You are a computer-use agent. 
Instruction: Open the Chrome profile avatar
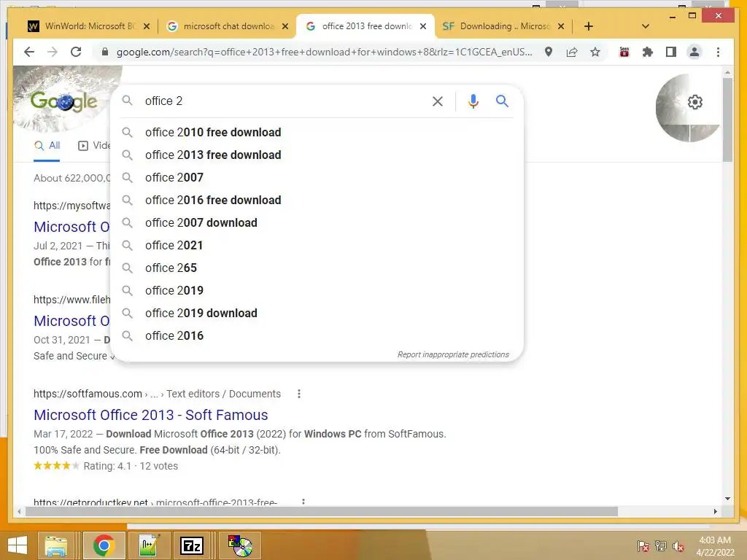pos(694,52)
